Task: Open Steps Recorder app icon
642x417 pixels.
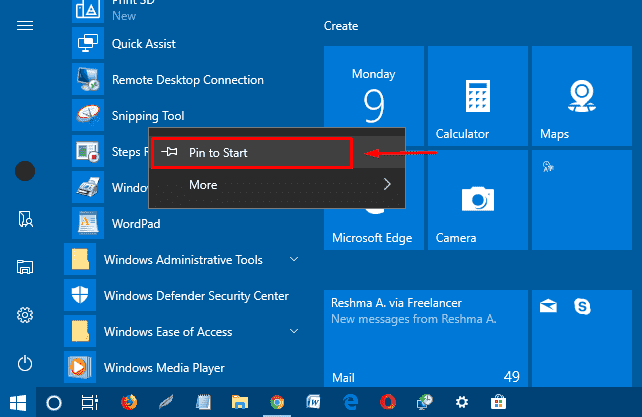Action: tap(88, 151)
